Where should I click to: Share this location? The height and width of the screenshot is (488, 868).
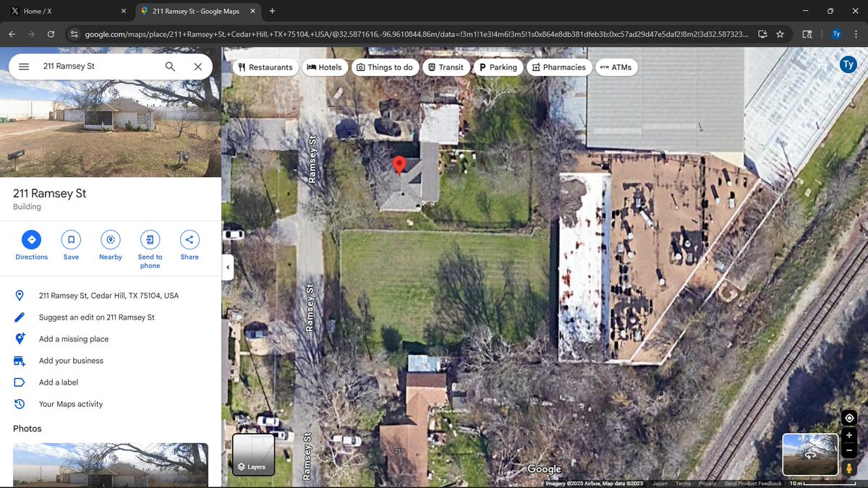[x=190, y=246]
